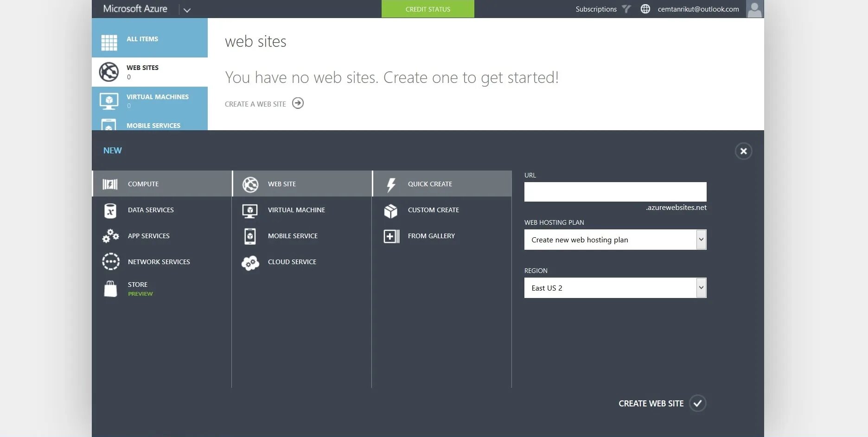Open the Virtual Machines sidebar label
Viewport: 868px width, 437px height.
[x=158, y=97]
